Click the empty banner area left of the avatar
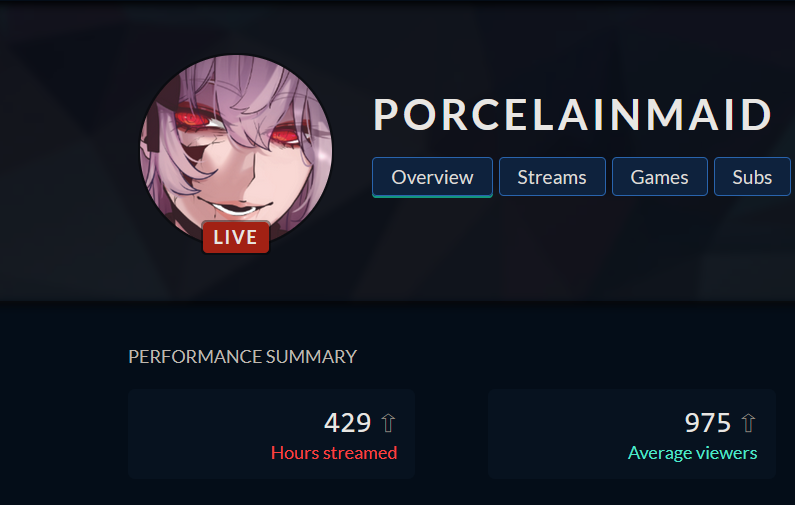The image size is (795, 505). (66, 152)
